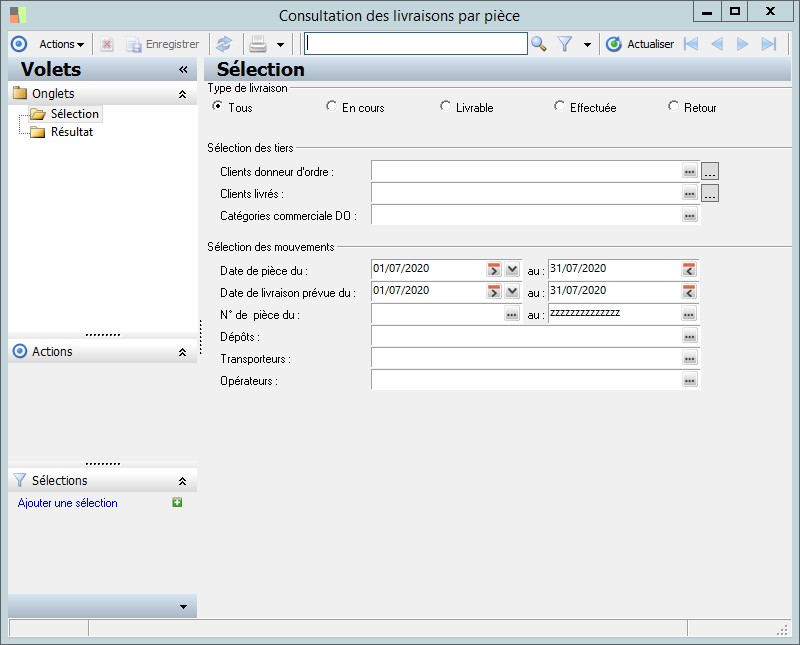Viewport: 800px width, 645px height.
Task: Select the Retour radio button
Action: [673, 106]
